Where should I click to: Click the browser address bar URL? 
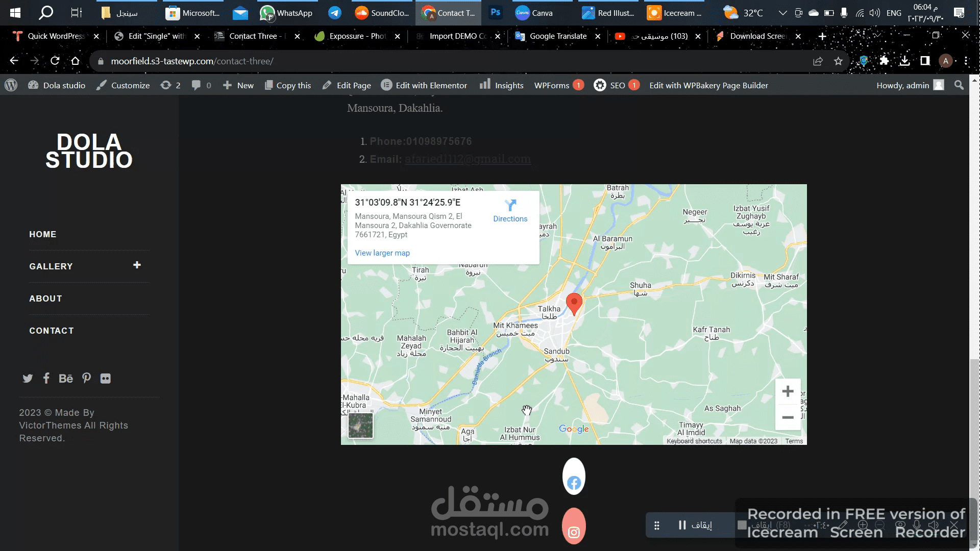[x=192, y=61]
